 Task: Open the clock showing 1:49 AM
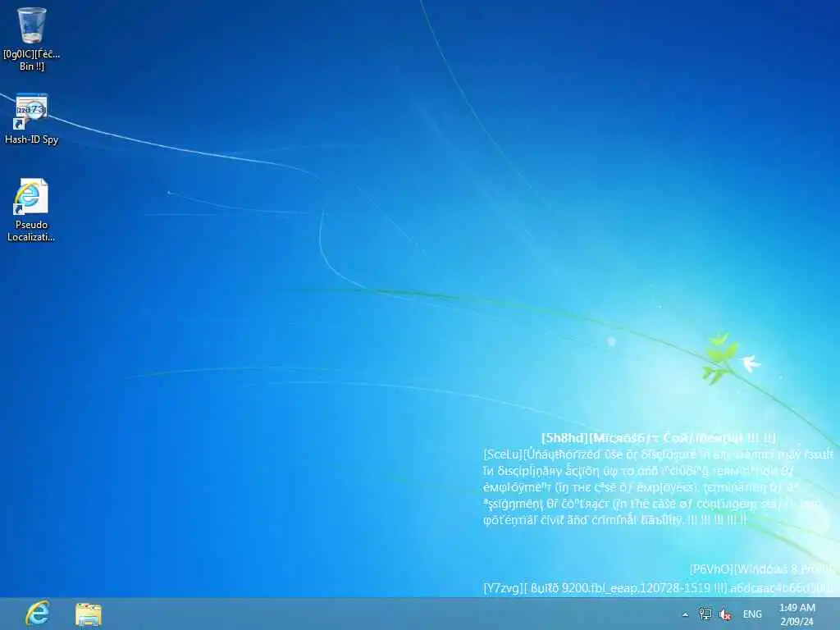pos(797,614)
